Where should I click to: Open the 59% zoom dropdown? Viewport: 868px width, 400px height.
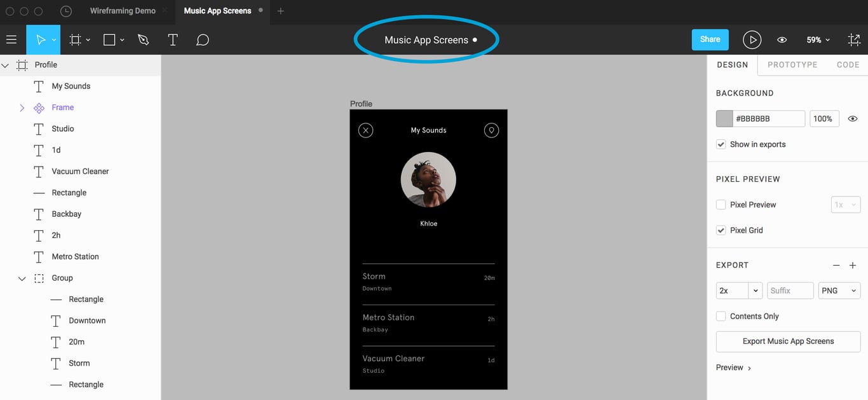coord(818,40)
